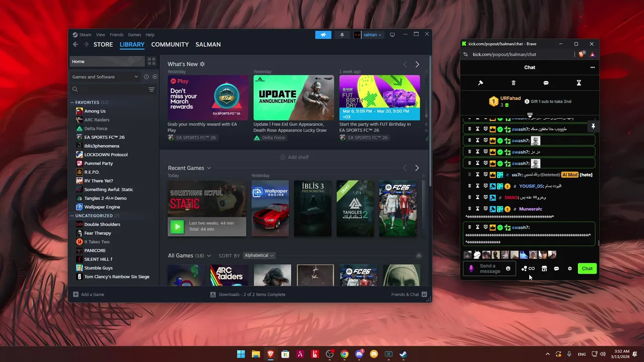Advance Recent Games shelf to next page

tap(417, 168)
